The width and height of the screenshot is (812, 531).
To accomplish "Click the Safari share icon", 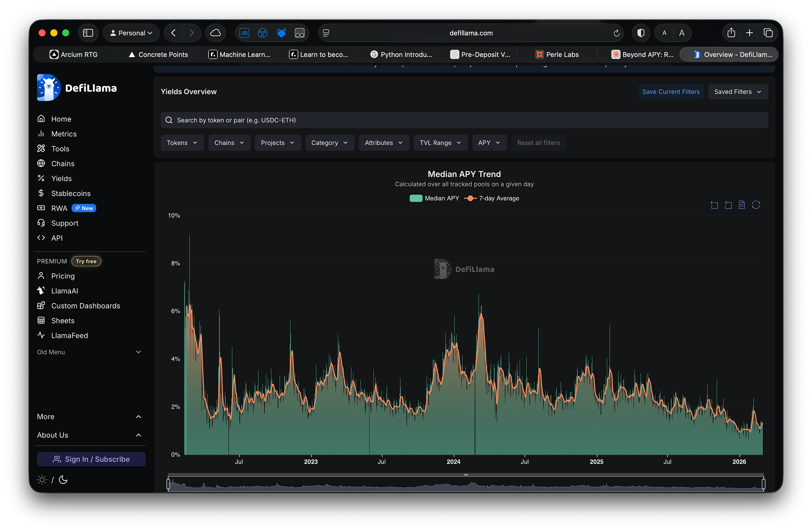I will [x=731, y=33].
